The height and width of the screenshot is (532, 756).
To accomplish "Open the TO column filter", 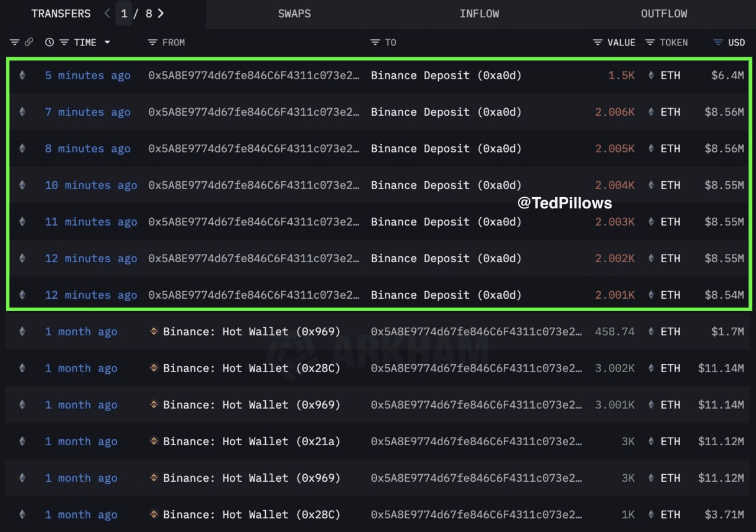I will [x=375, y=42].
